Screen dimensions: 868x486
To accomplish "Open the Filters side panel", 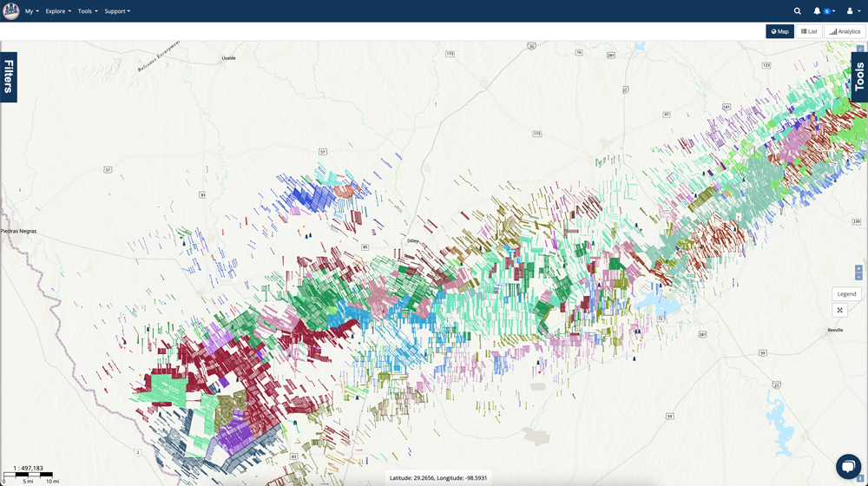I will click(9, 76).
